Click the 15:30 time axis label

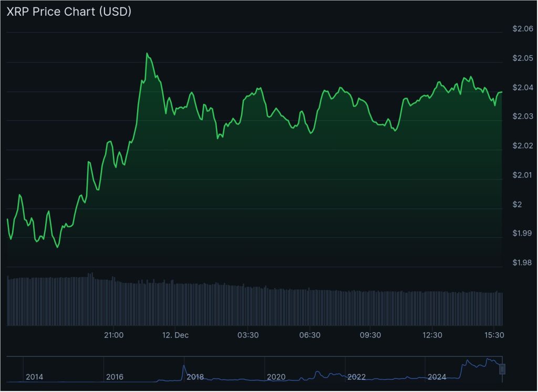(494, 335)
